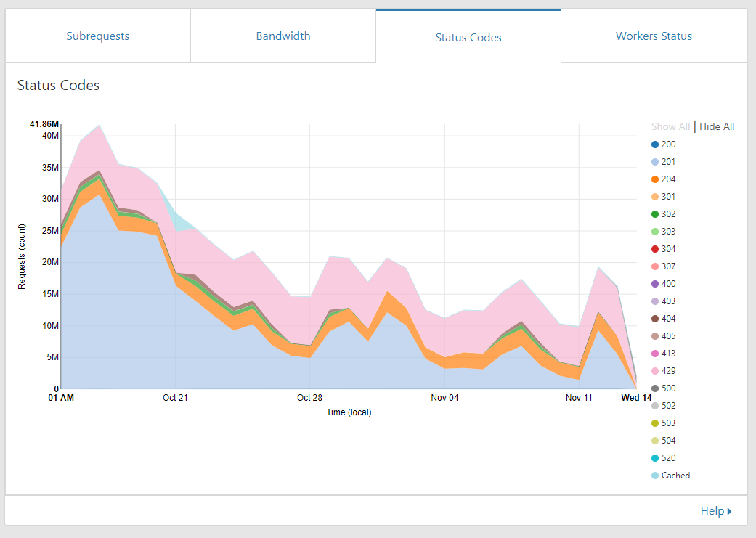Click the Status Codes tab

click(468, 37)
